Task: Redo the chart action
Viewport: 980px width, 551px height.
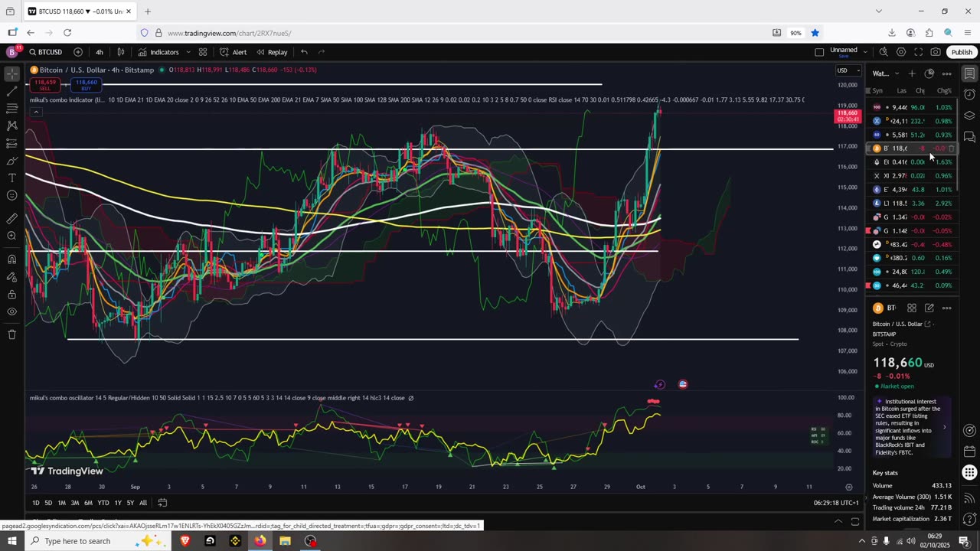Action: tap(322, 52)
